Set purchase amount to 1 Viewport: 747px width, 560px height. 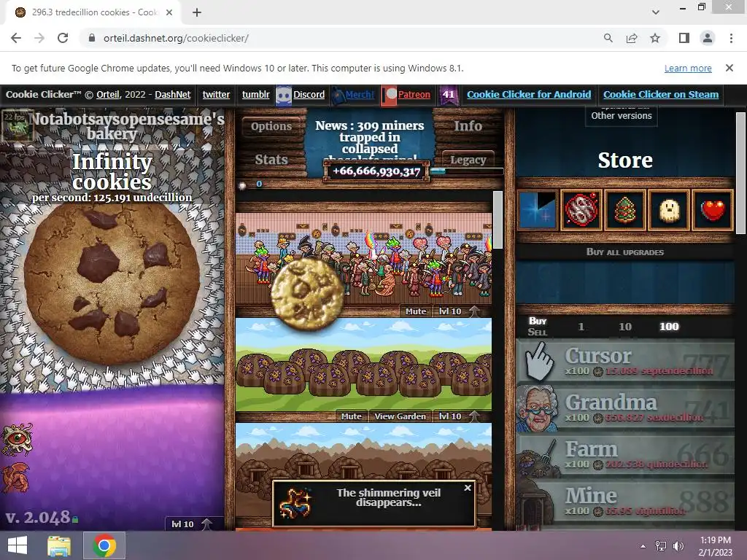click(x=581, y=327)
